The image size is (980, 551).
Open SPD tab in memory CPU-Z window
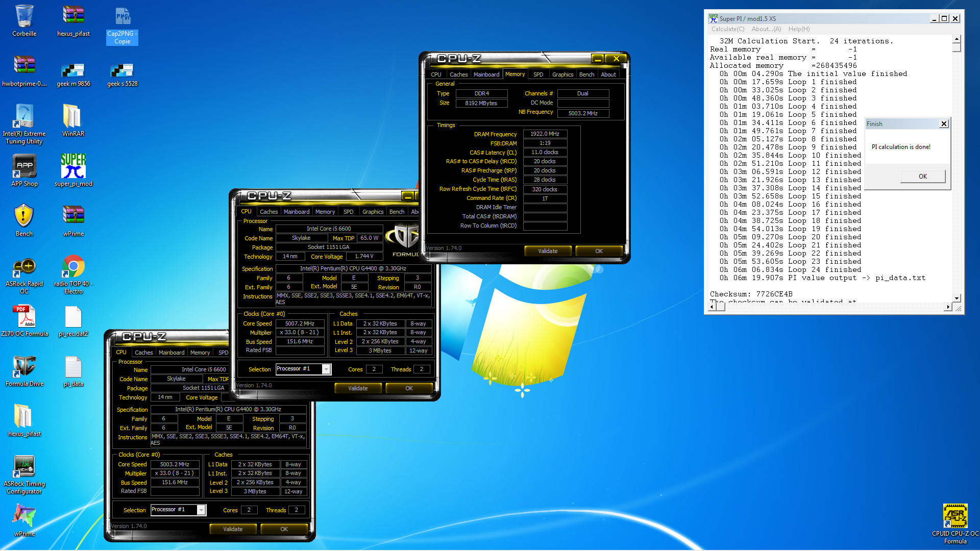point(538,74)
